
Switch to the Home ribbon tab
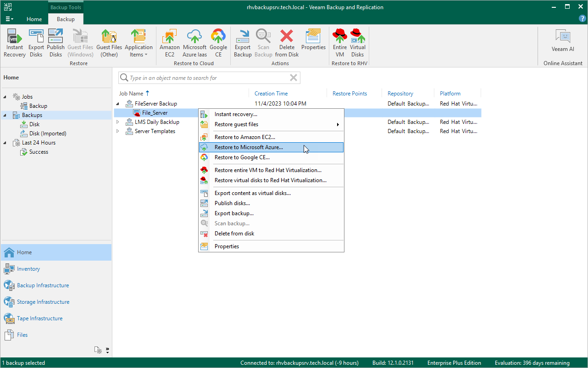coord(34,19)
